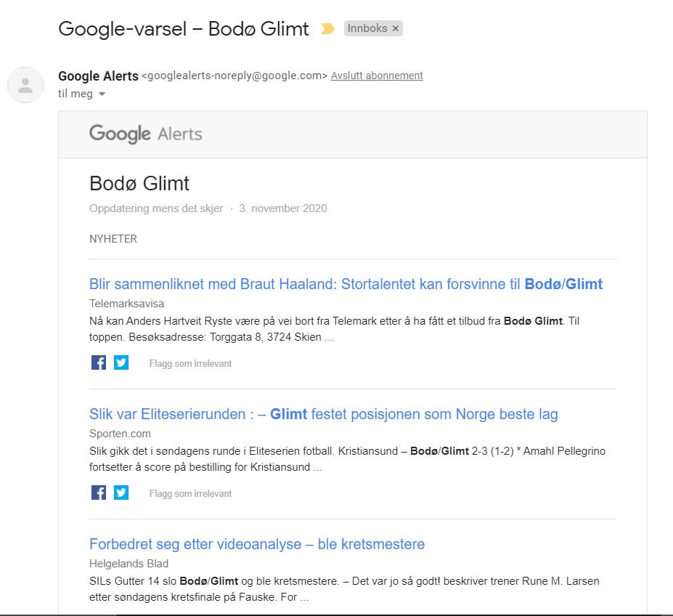Flag the Sporten.com article as irrelevant
Screen dimensions: 673x616
tap(190, 493)
